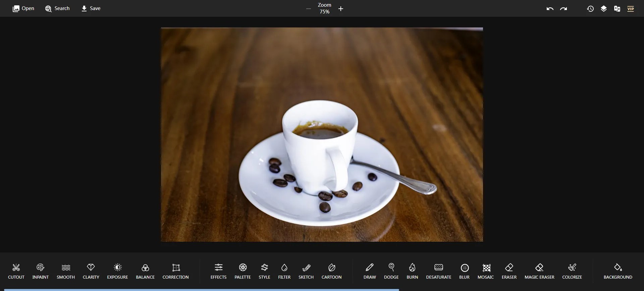Image resolution: width=644 pixels, height=291 pixels.
Task: Save the edited image
Action: (x=91, y=8)
